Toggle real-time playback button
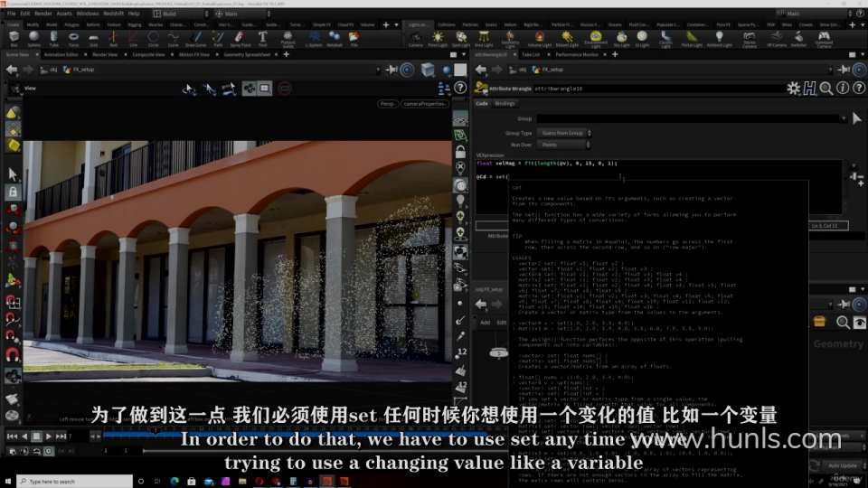The image size is (868, 488). click(48, 452)
